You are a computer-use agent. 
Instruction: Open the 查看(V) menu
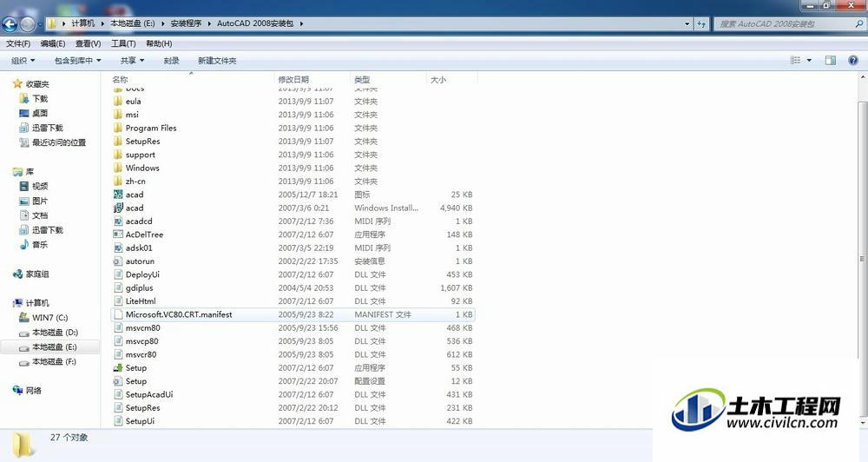click(x=88, y=43)
